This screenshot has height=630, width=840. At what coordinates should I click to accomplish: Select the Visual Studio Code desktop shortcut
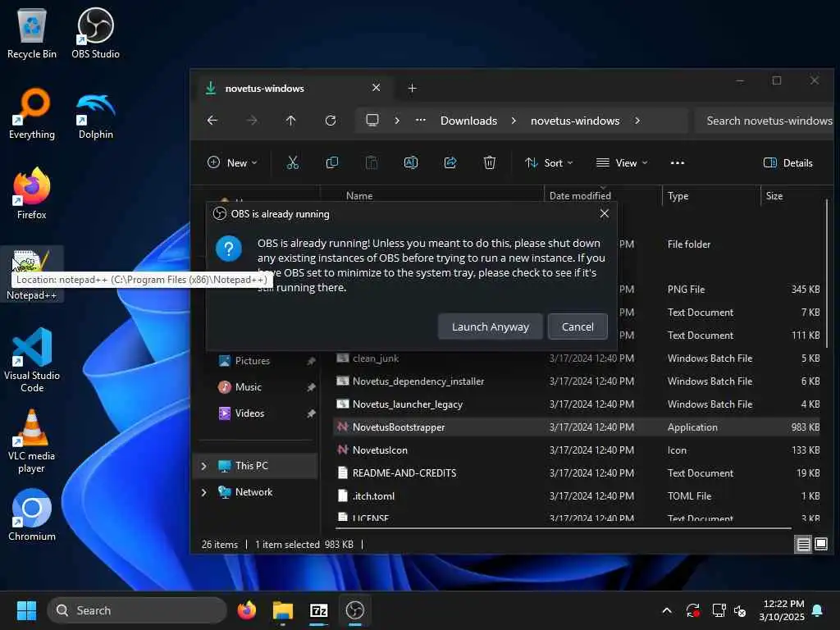32,360
